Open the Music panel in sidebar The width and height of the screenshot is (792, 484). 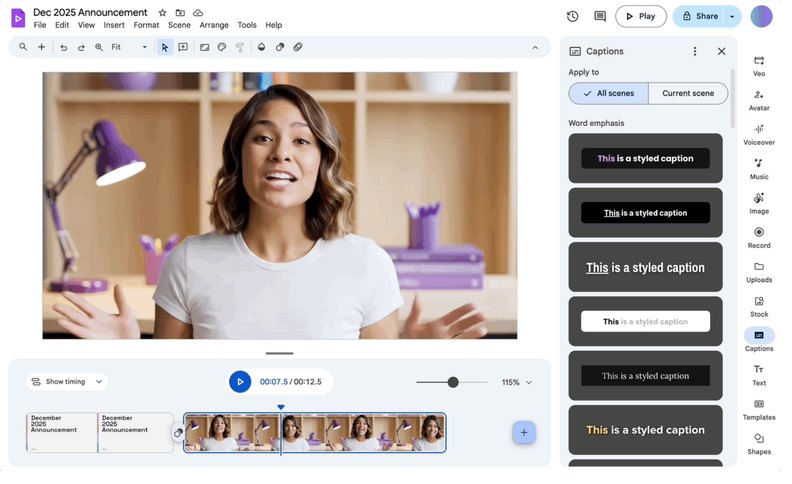click(x=759, y=169)
